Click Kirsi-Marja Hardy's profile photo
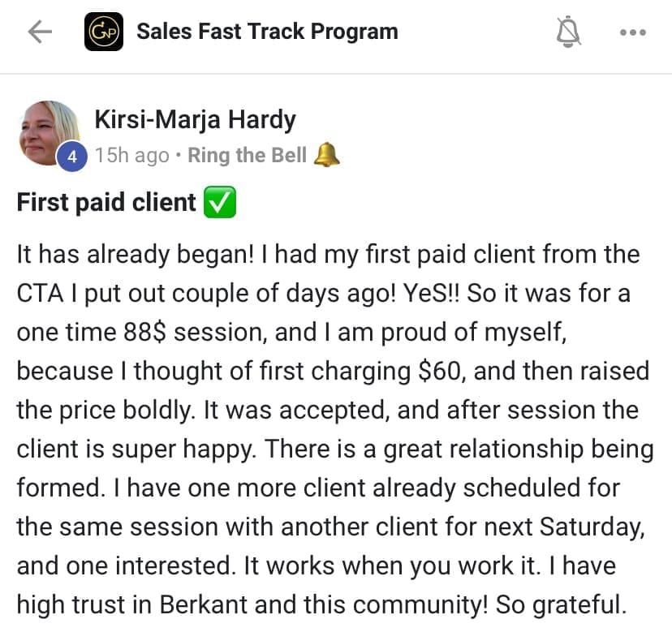The width and height of the screenshot is (672, 632). (50, 132)
